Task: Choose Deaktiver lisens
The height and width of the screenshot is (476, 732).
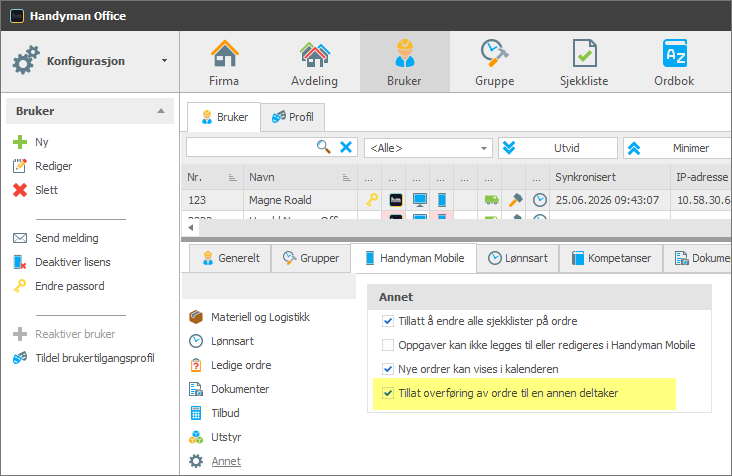Action: pos(62,262)
